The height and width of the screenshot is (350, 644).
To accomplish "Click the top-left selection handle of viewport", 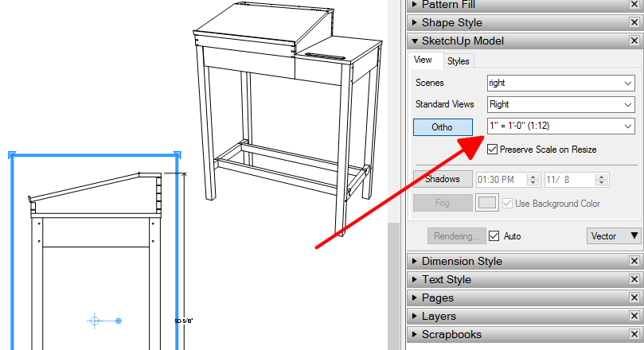I will (x=12, y=154).
